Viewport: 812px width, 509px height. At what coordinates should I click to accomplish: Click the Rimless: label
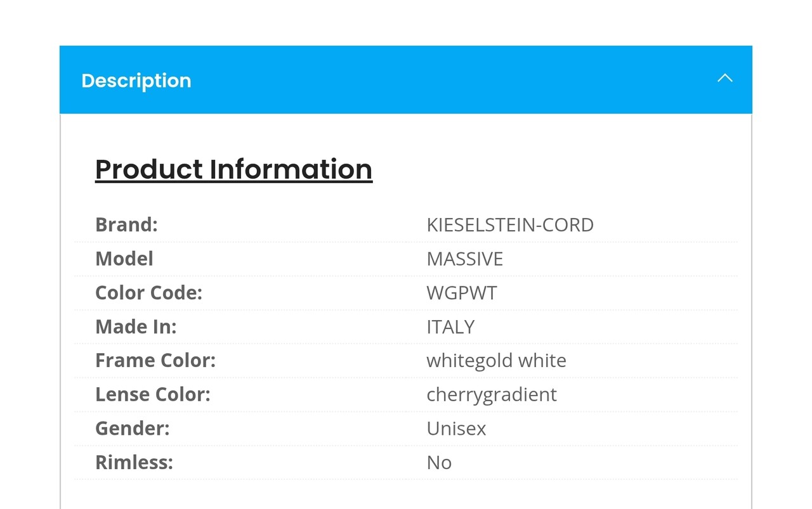coord(134,462)
